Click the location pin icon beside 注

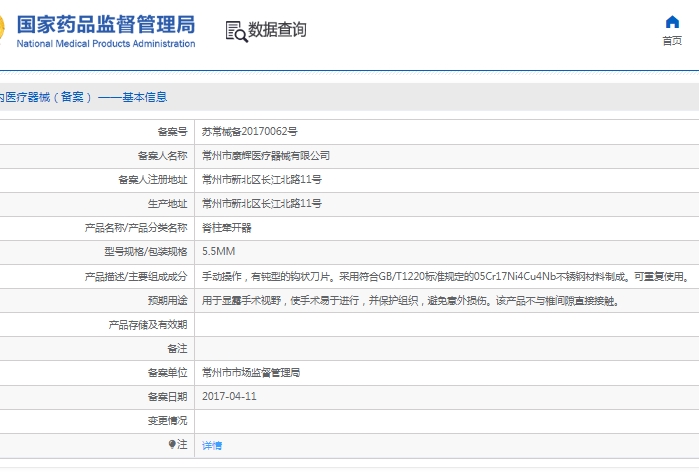pyautogui.click(x=172, y=444)
